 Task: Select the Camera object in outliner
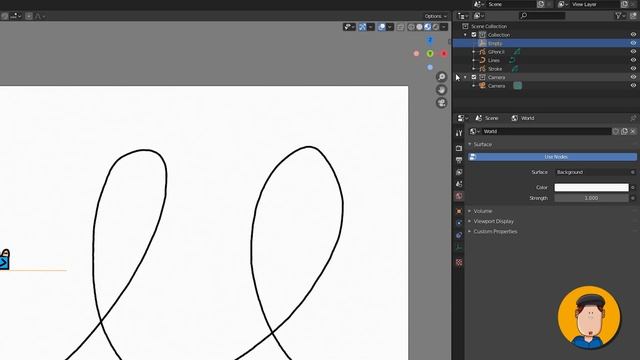click(x=496, y=86)
